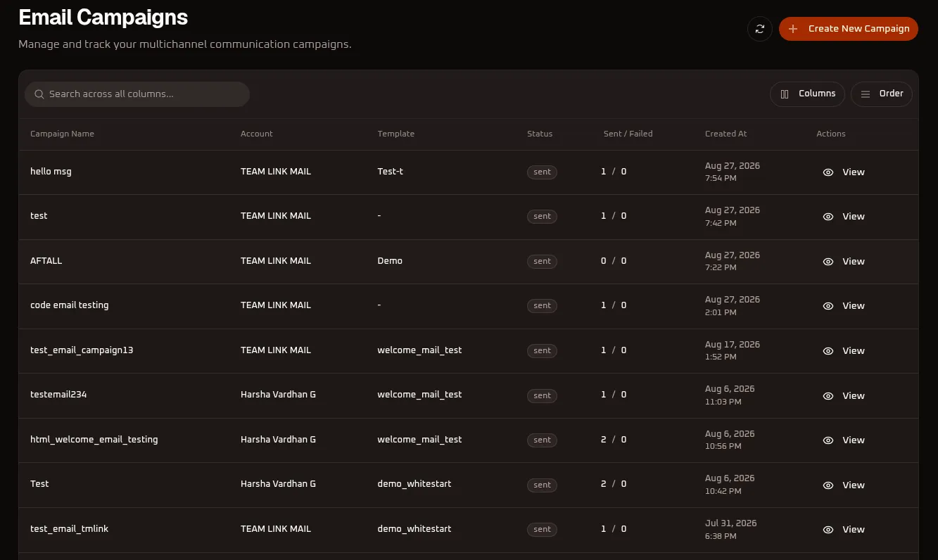This screenshot has height=560, width=938.
Task: Click Aug 17, 2026 created date
Action: click(x=733, y=345)
